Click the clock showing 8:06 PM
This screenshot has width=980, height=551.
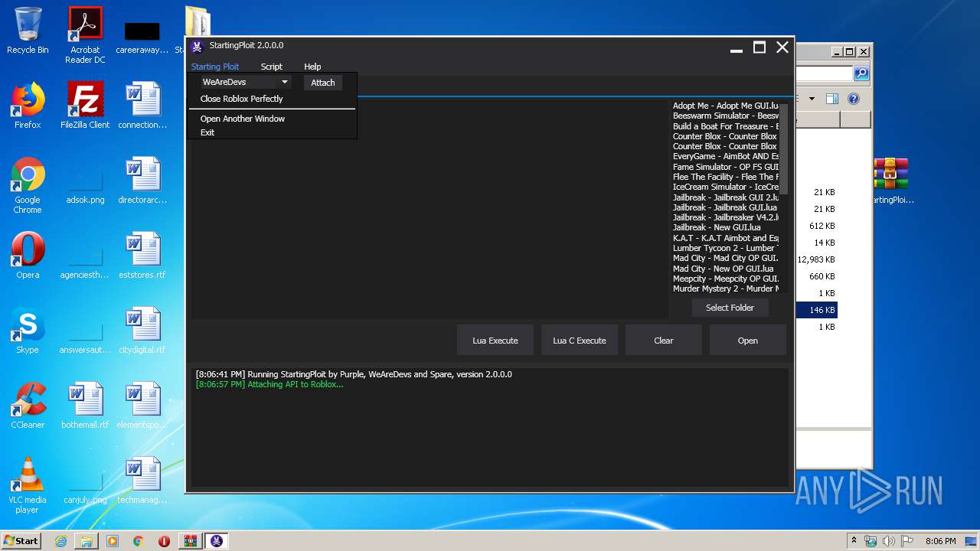(940, 541)
